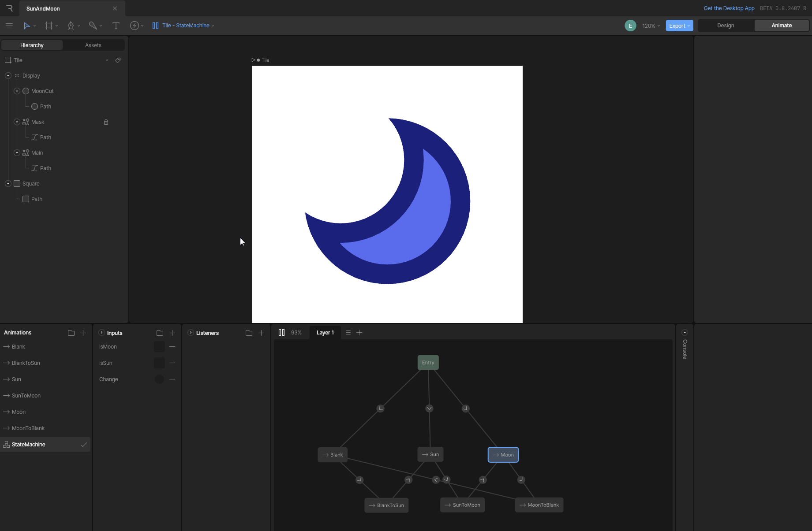This screenshot has width=812, height=531.
Task: Collapse the Console panel
Action: coord(685,333)
